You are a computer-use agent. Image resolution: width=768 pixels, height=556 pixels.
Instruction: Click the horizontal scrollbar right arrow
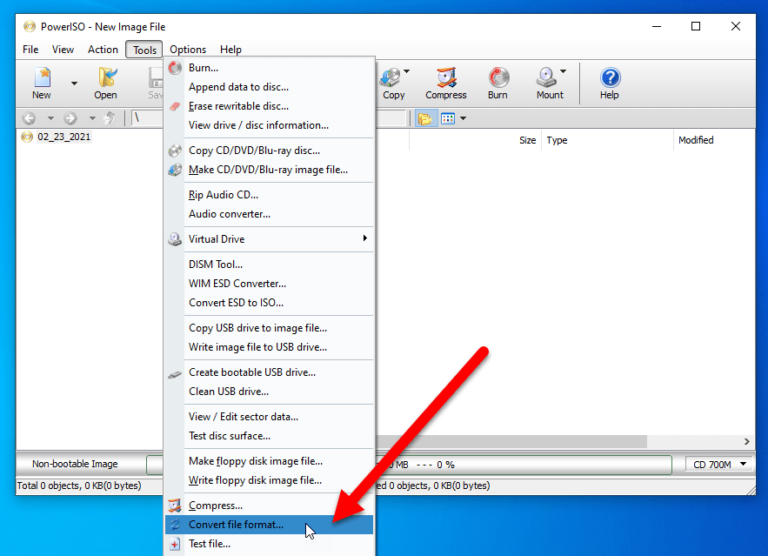746,441
